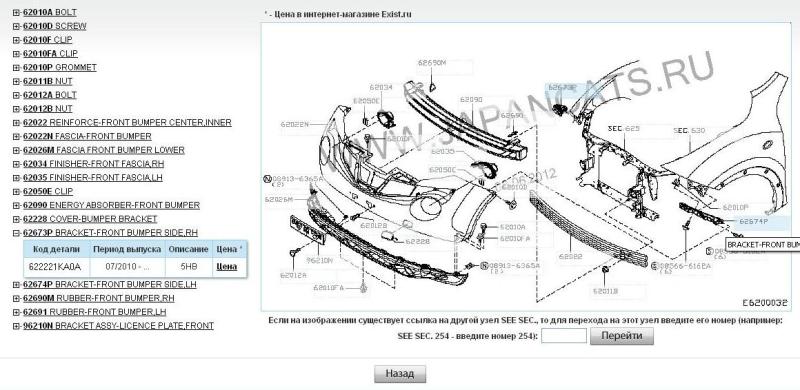This screenshot has width=800, height=390.
Task: Click the 96210N label in the diagram
Action: click(x=320, y=260)
